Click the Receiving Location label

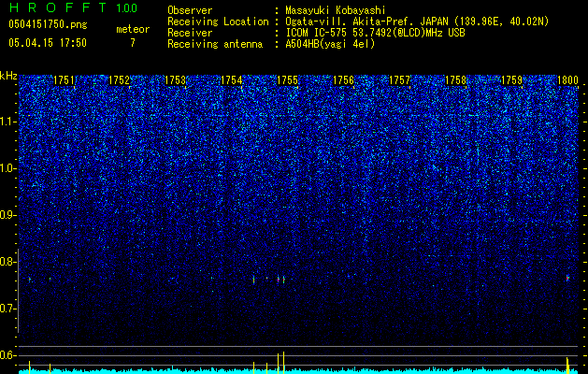(218, 22)
